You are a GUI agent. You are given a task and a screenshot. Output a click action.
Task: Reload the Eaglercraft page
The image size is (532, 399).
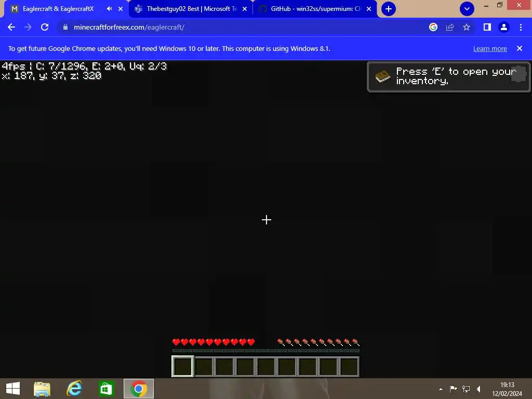pyautogui.click(x=45, y=27)
